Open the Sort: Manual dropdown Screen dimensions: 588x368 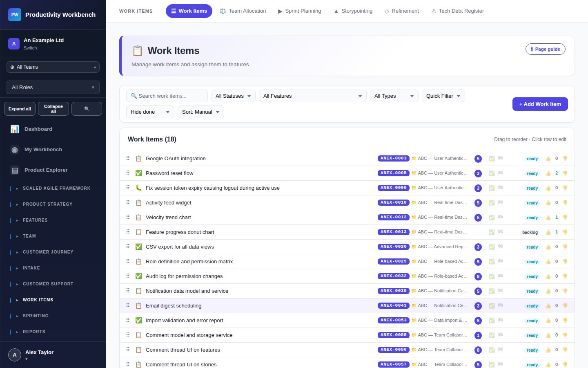[200, 112]
